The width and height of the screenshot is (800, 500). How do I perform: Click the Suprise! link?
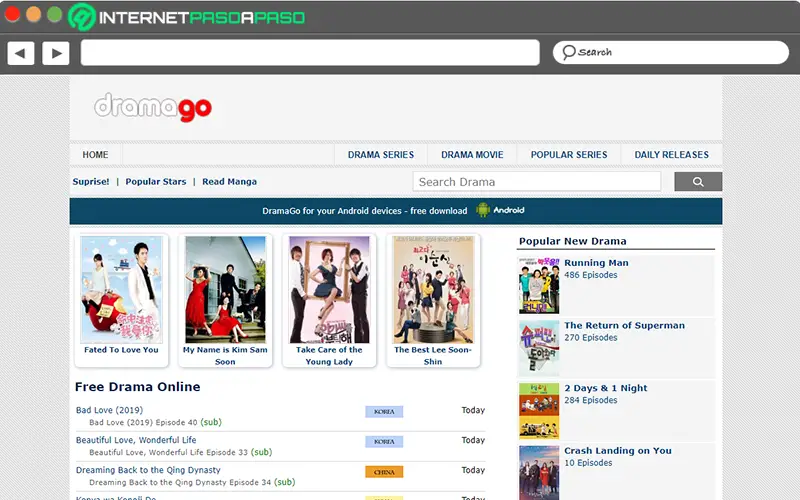click(x=91, y=182)
